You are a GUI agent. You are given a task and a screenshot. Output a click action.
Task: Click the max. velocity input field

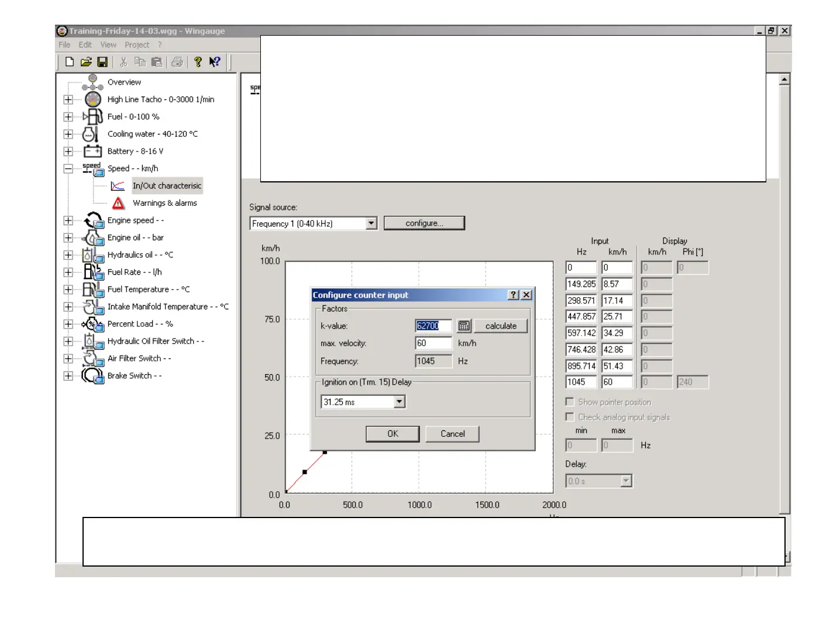click(433, 343)
